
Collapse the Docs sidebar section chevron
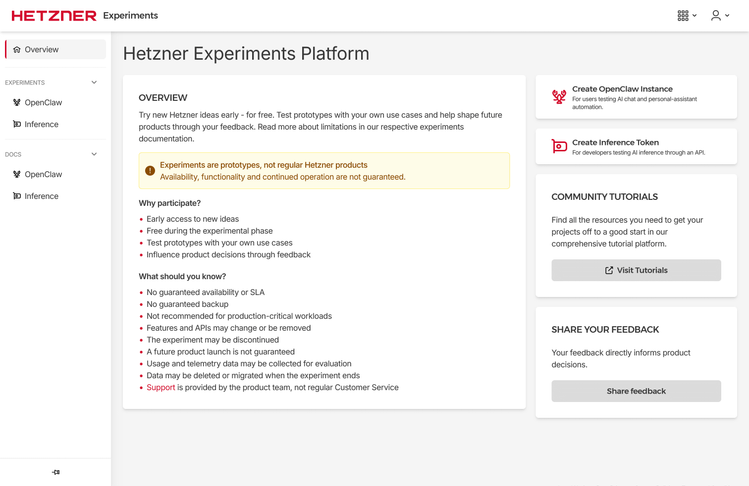click(x=94, y=154)
